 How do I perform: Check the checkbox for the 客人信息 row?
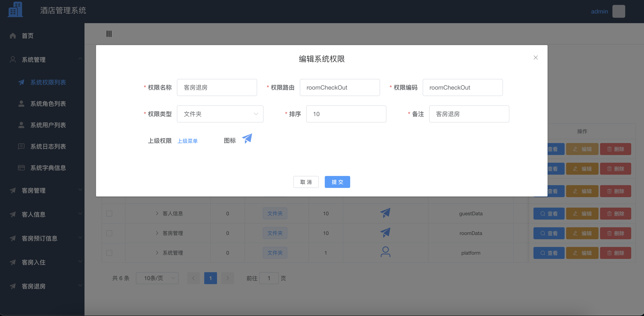pyautogui.click(x=109, y=213)
